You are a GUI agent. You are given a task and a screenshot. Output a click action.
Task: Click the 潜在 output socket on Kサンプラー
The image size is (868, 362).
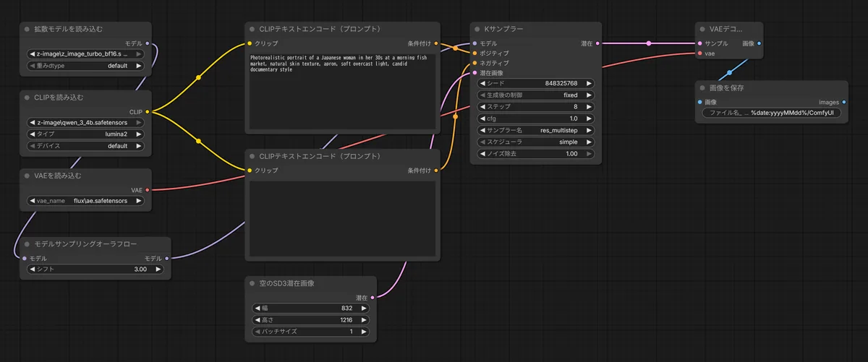click(597, 43)
